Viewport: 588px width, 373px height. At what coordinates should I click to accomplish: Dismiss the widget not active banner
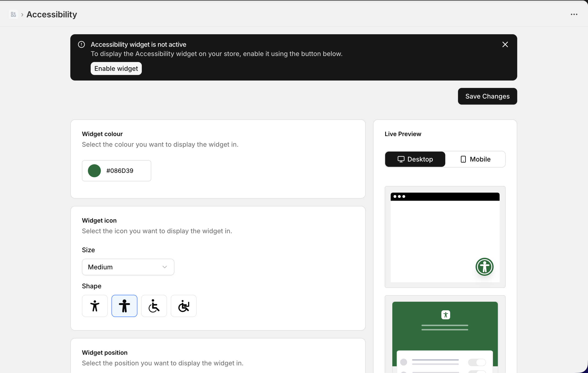click(x=505, y=44)
